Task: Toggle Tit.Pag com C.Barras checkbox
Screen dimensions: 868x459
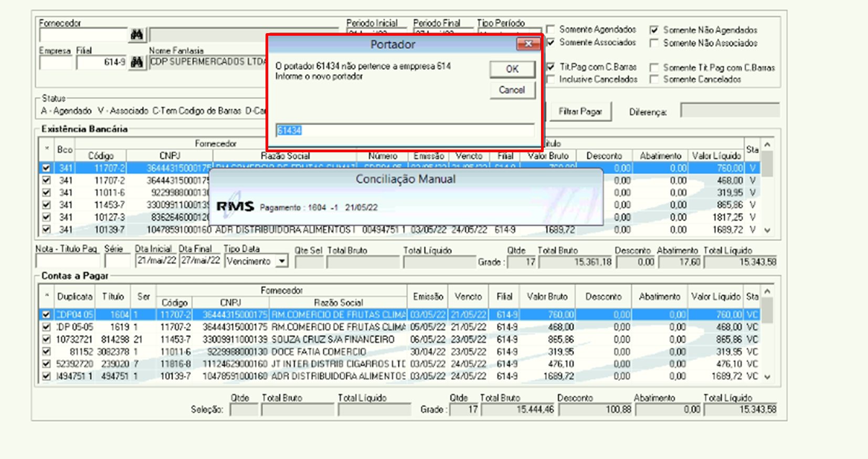Action: pyautogui.click(x=551, y=67)
